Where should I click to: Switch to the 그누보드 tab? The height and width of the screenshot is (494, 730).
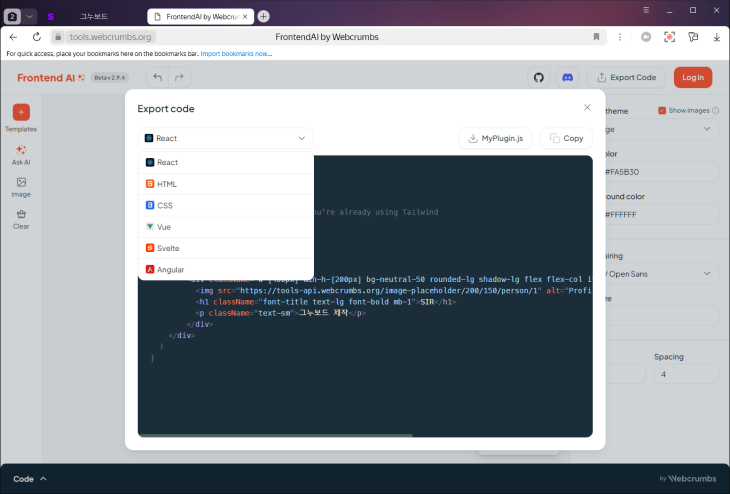[94, 16]
